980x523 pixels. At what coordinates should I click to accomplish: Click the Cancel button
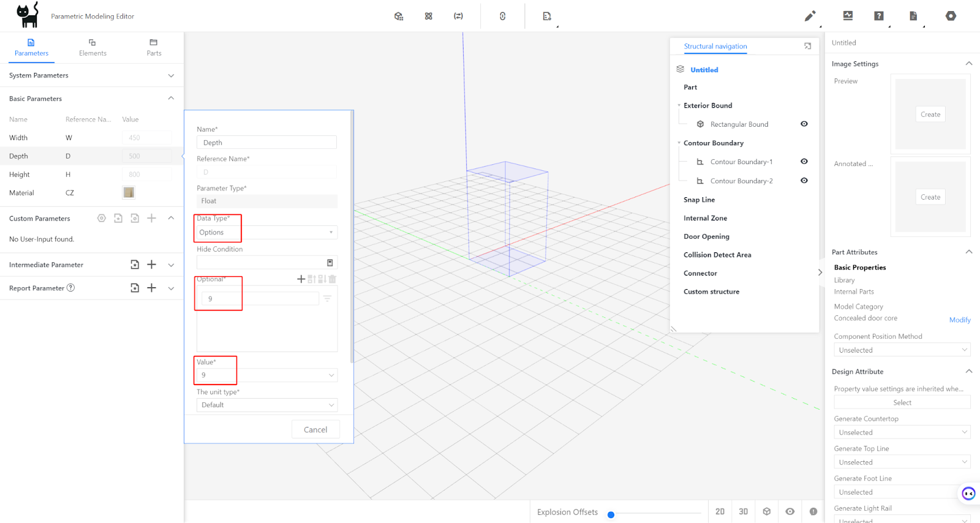point(315,430)
